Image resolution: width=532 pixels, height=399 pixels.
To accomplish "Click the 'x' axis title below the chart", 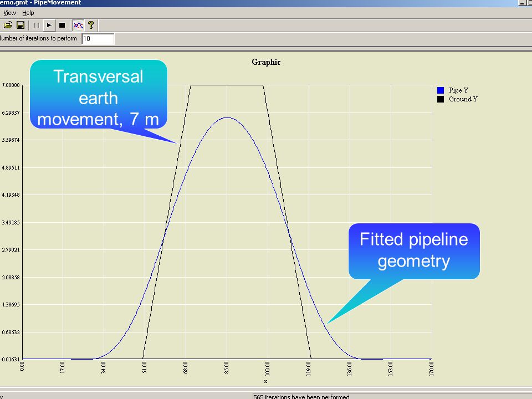I will (265, 382).
